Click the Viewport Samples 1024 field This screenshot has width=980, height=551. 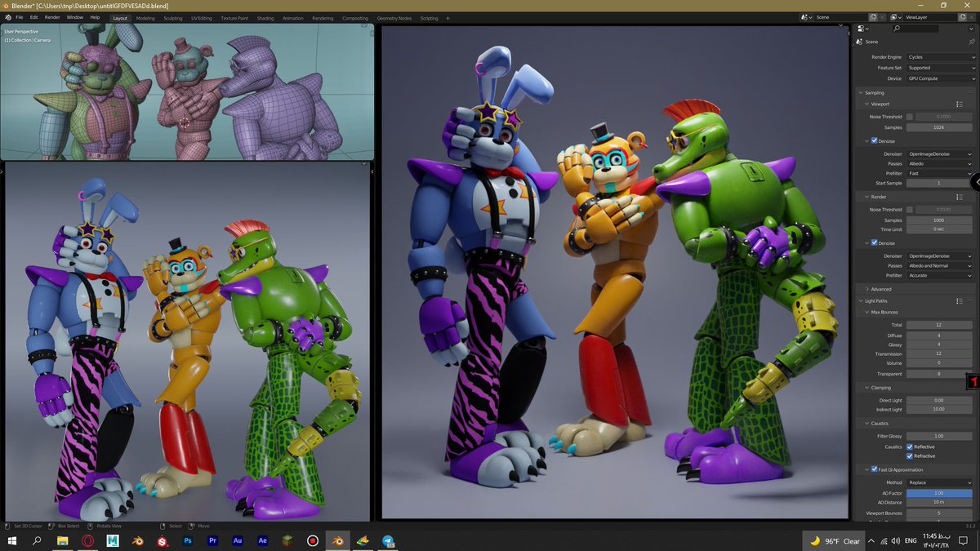click(938, 127)
